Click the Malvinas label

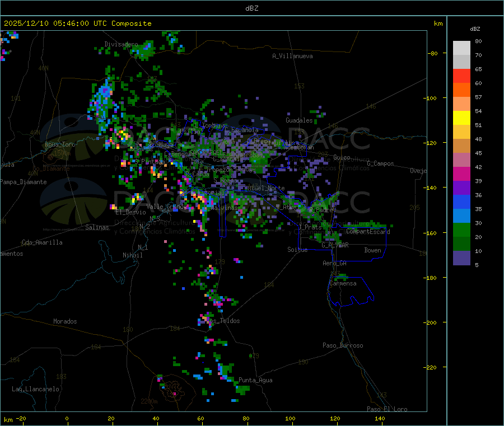[x=225, y=208]
